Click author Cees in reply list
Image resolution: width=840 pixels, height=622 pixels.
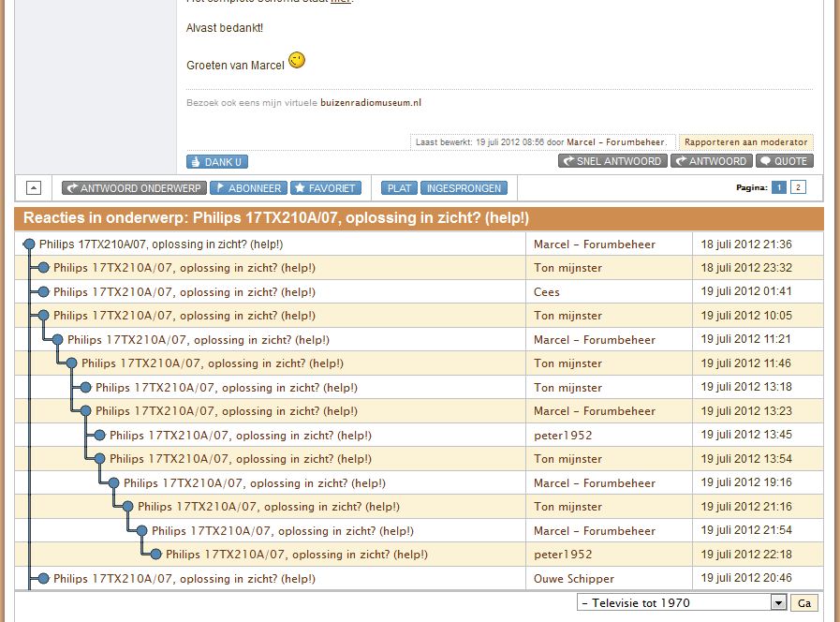547,292
